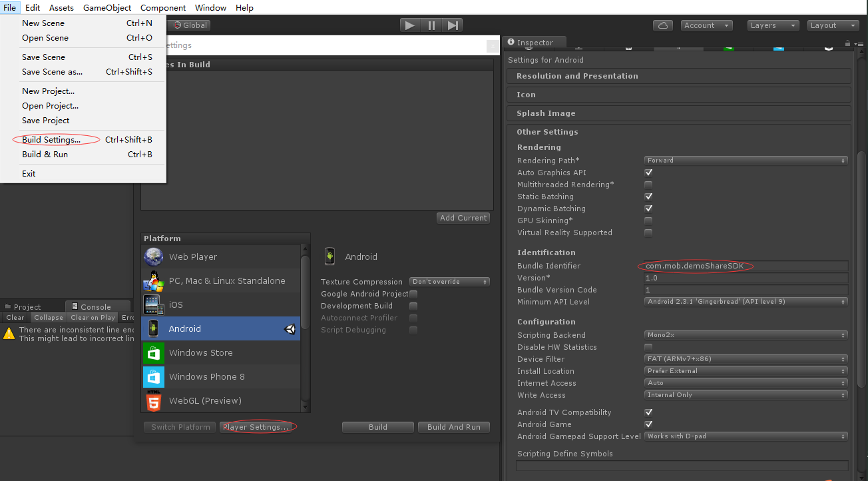The height and width of the screenshot is (481, 868).
Task: Expand the Icon settings section
Action: [x=679, y=95]
